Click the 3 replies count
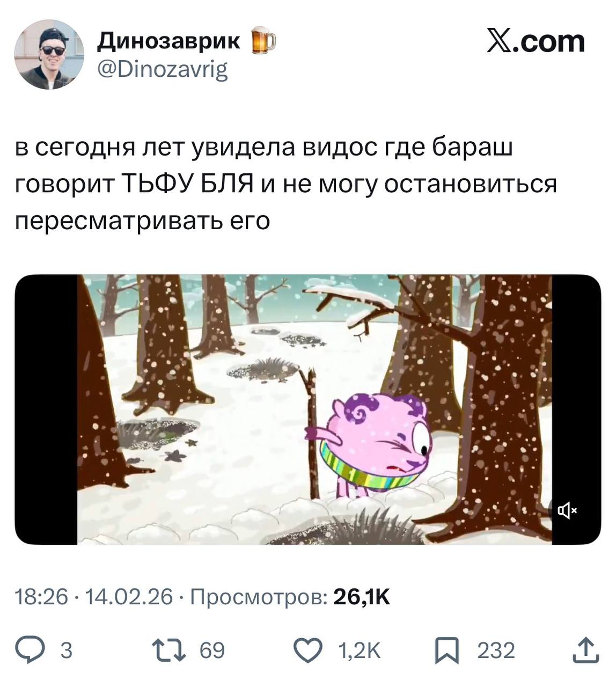 click(65, 651)
